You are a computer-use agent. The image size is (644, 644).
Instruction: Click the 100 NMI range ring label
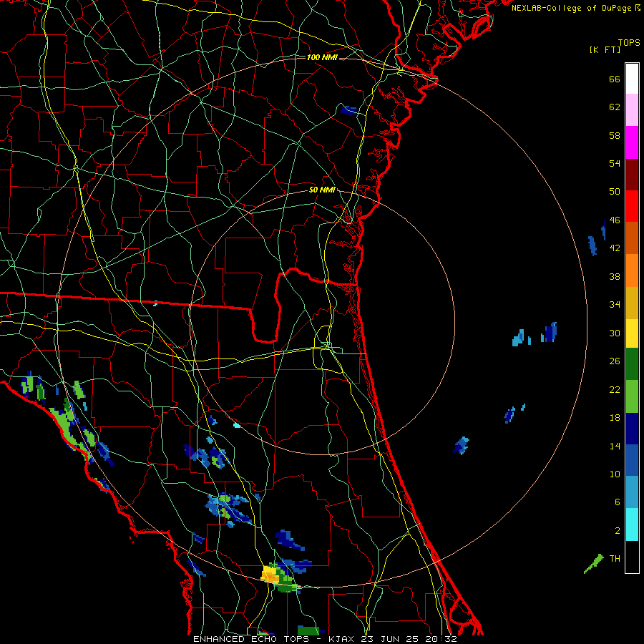tap(322, 57)
